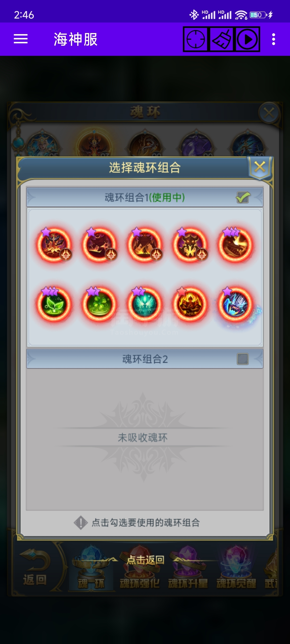Viewport: 290px width, 644px height.
Task: Select the four-leaf clover soul ring
Action: (99, 304)
